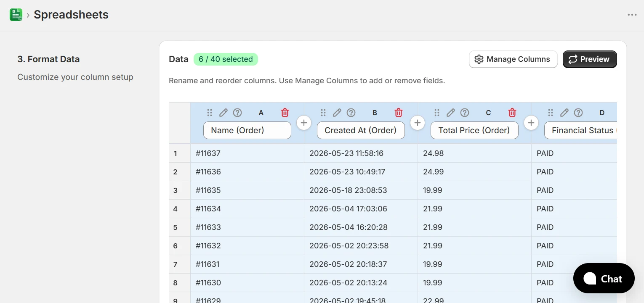This screenshot has height=303, width=644.
Task: Delete column C with the trash icon
Action: [x=512, y=113]
